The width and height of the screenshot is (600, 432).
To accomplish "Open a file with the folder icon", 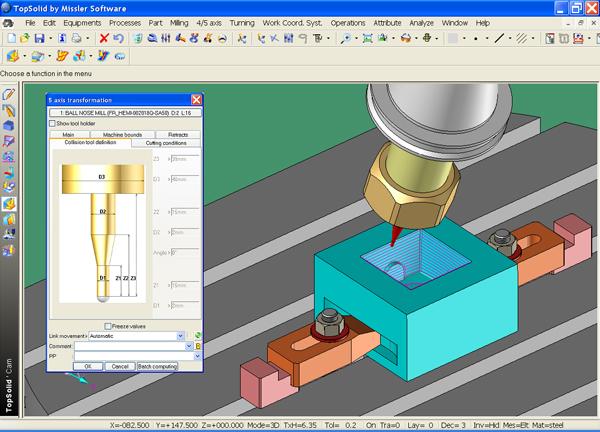I will [25, 38].
